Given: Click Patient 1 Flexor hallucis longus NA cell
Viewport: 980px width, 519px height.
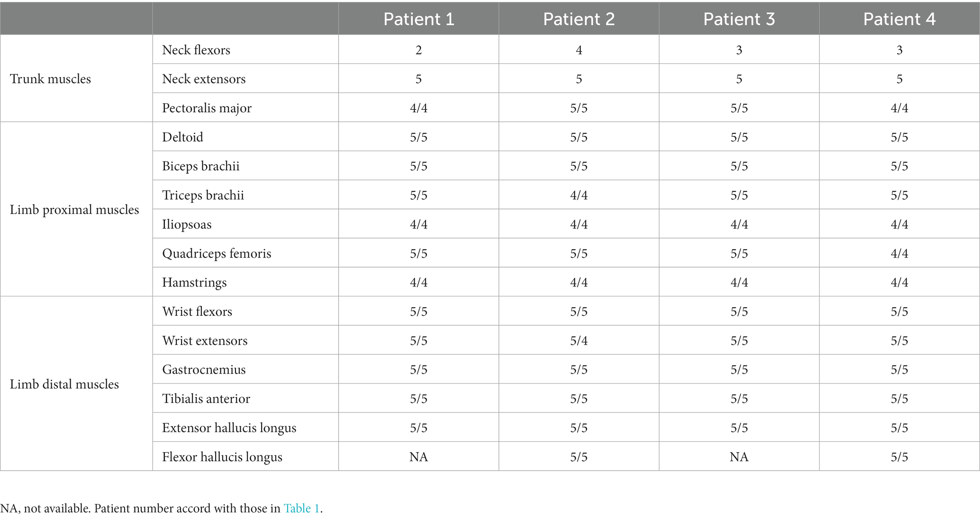Looking at the screenshot, I should 419,456.
